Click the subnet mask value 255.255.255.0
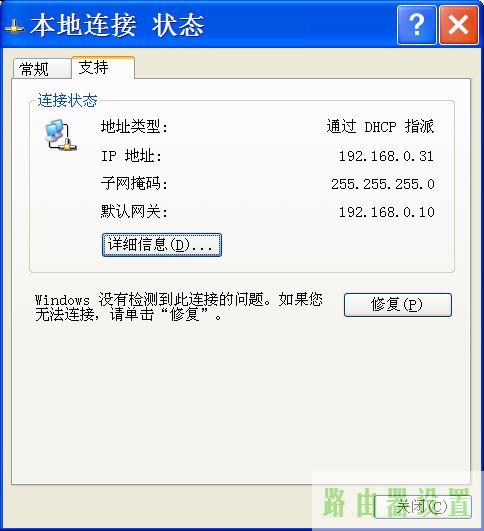The height and width of the screenshot is (531, 484). 383,184
